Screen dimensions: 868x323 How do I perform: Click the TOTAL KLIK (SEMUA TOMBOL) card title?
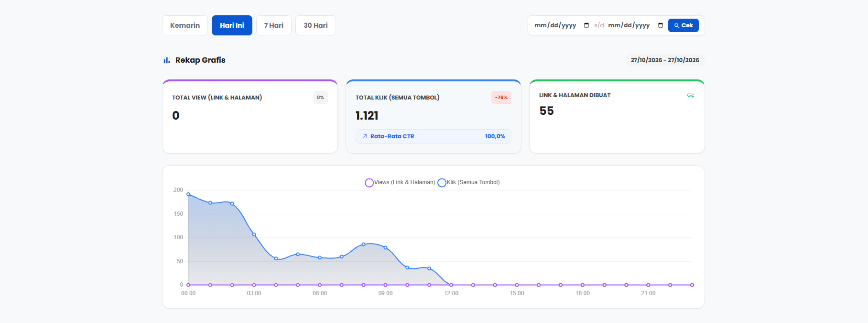[x=398, y=98]
